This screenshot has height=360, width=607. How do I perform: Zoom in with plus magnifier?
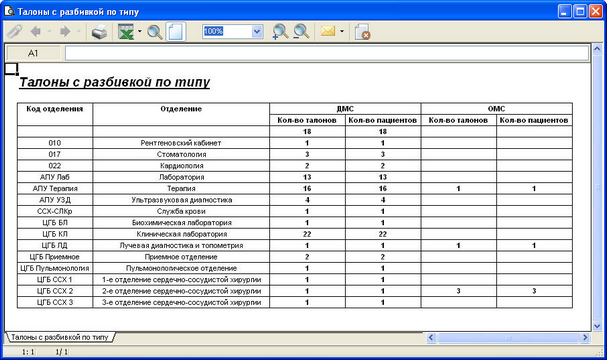coord(280,32)
